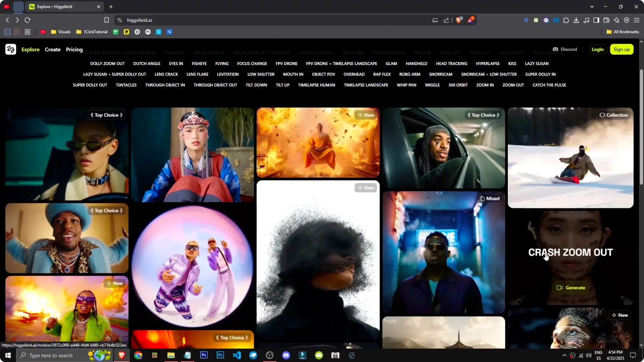Click the Brave Shields lion icon
644x362 pixels.
point(459,20)
